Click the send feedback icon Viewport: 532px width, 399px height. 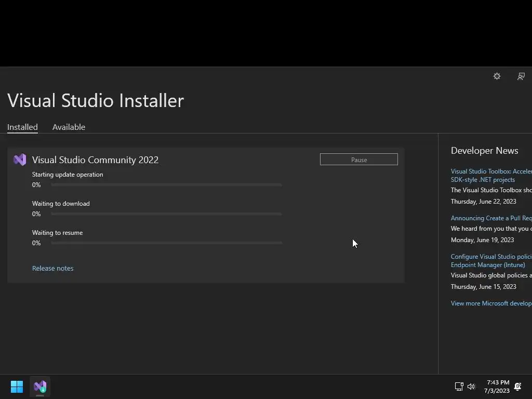pos(521,76)
